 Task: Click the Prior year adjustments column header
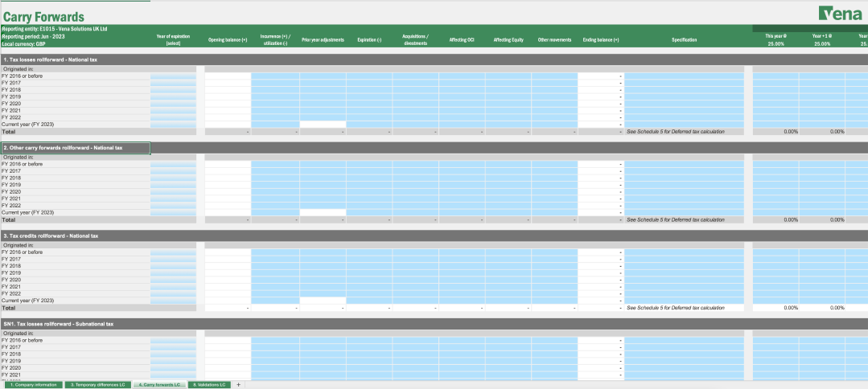(323, 40)
